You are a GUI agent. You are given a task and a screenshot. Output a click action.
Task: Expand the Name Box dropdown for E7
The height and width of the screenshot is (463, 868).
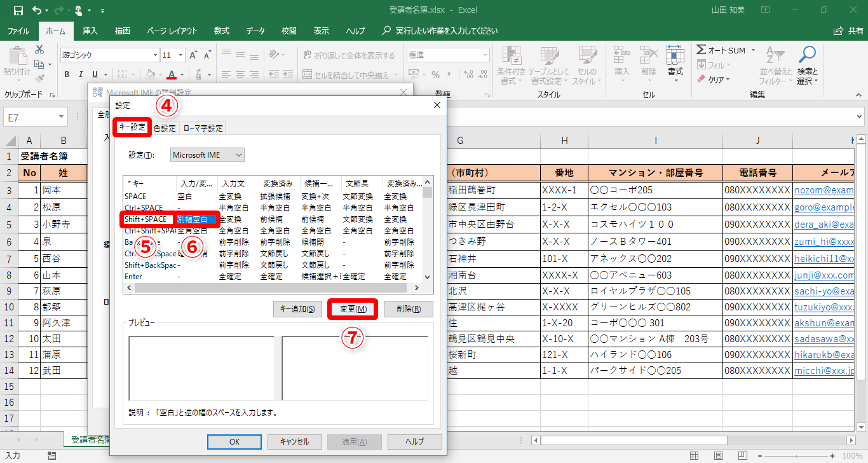pyautogui.click(x=62, y=118)
